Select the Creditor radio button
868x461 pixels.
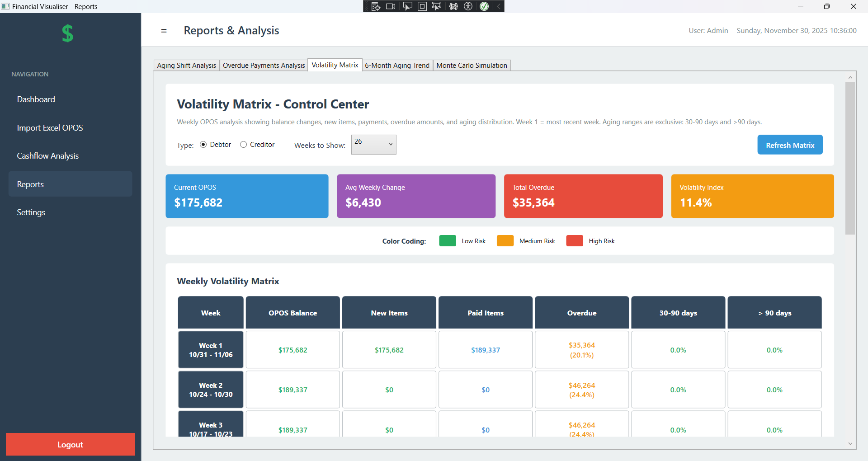tap(243, 145)
